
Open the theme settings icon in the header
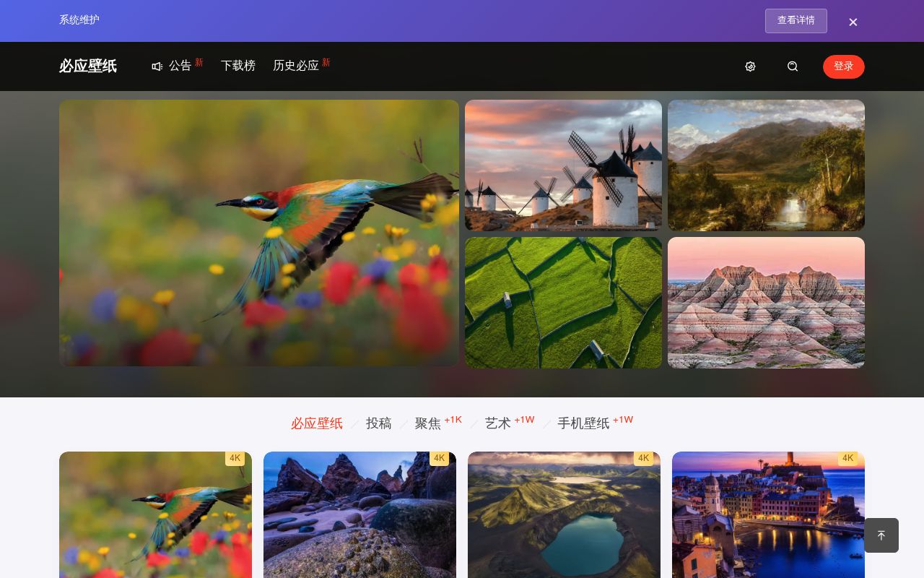pos(751,66)
